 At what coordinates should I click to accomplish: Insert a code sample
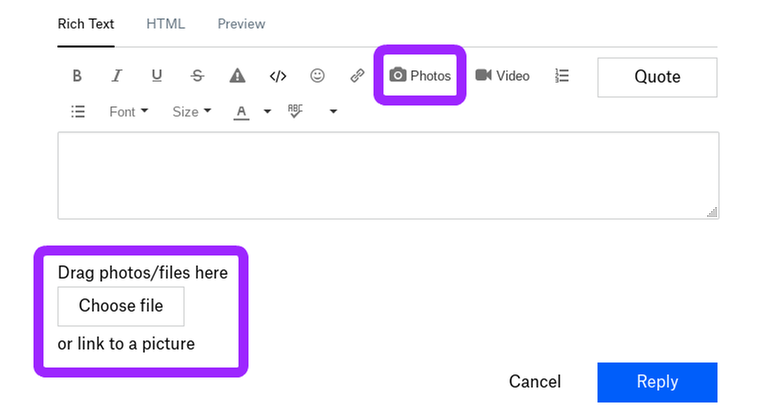tap(278, 76)
